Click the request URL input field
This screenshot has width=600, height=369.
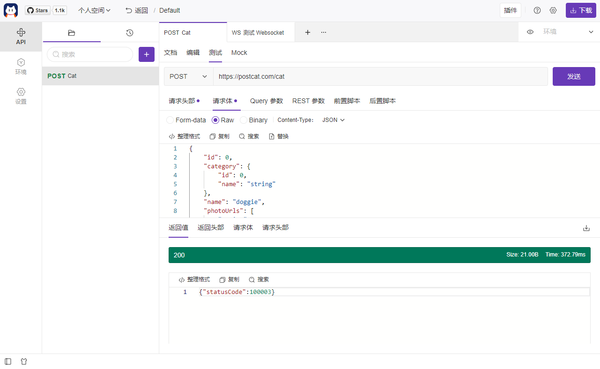(380, 77)
